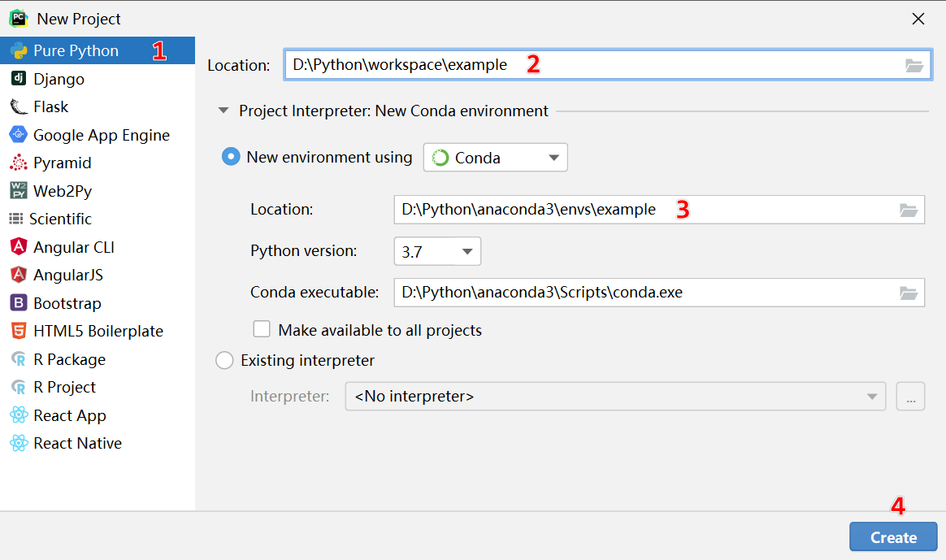
Task: Click the interpreter ellipsis button
Action: pyautogui.click(x=910, y=397)
